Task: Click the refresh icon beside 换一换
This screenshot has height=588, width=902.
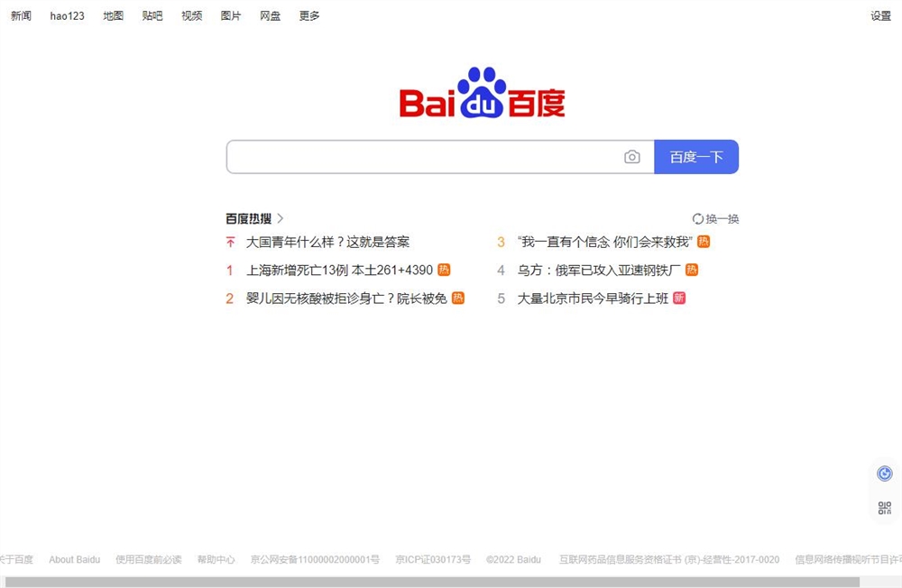Action: (698, 218)
